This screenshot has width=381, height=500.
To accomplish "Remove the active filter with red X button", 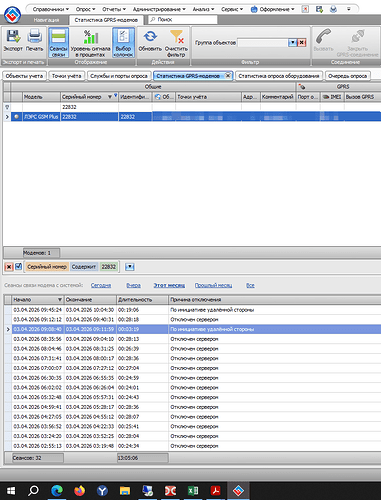I will (9, 267).
